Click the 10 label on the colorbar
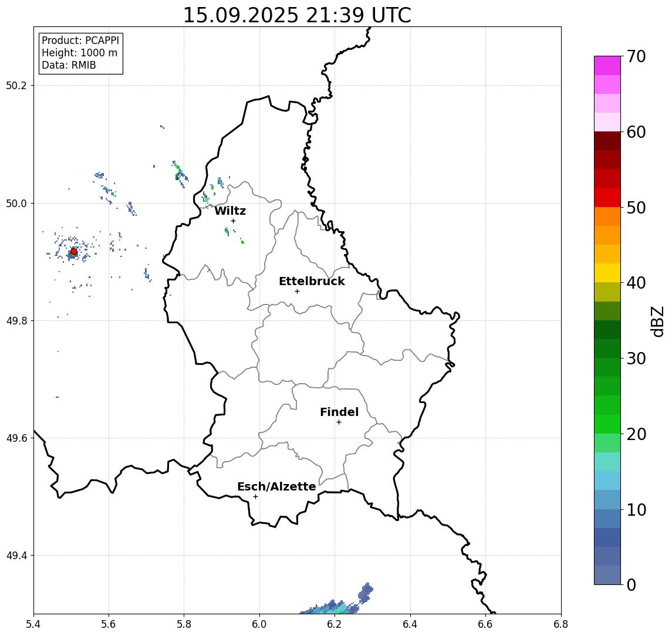This screenshot has width=672, height=636. tap(636, 509)
